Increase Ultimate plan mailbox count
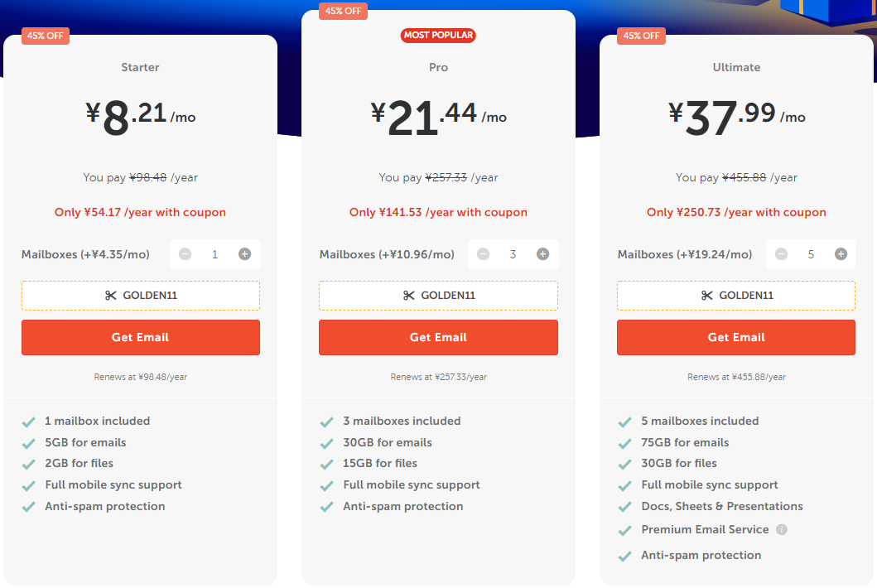 point(841,254)
